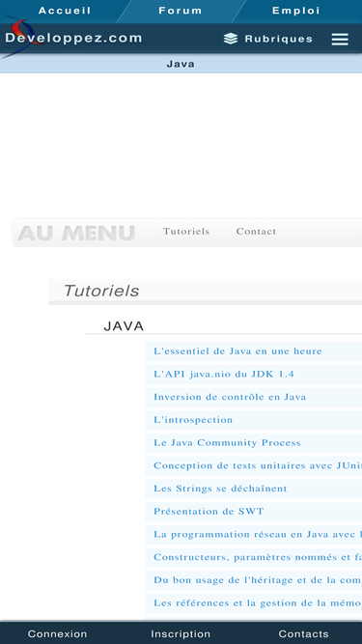Click the Inscription button

tap(181, 633)
